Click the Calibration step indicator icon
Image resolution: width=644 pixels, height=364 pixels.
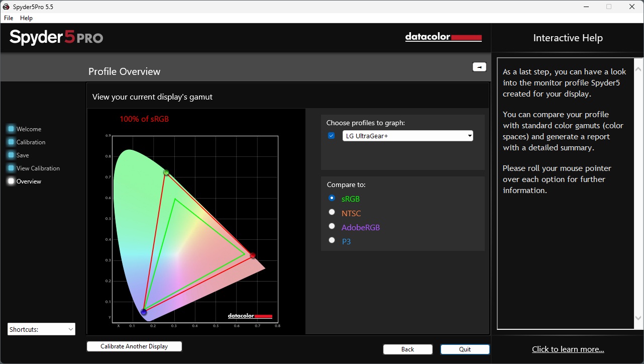(x=11, y=142)
